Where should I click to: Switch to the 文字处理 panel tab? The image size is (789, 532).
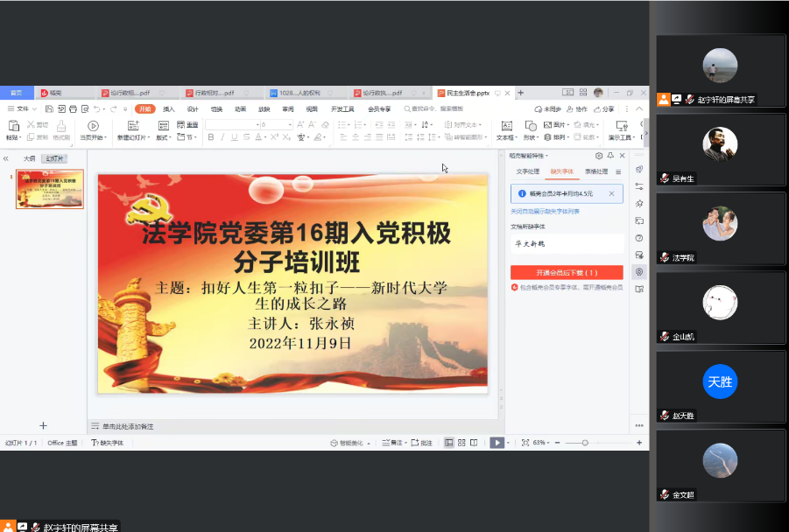point(528,171)
